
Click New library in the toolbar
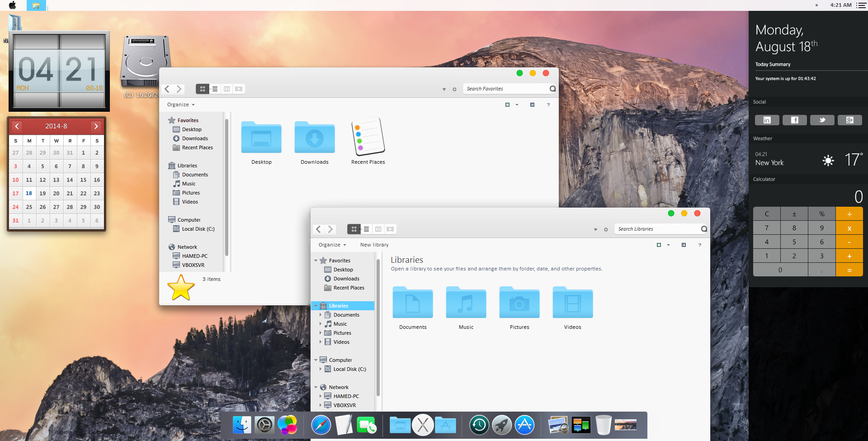point(374,245)
